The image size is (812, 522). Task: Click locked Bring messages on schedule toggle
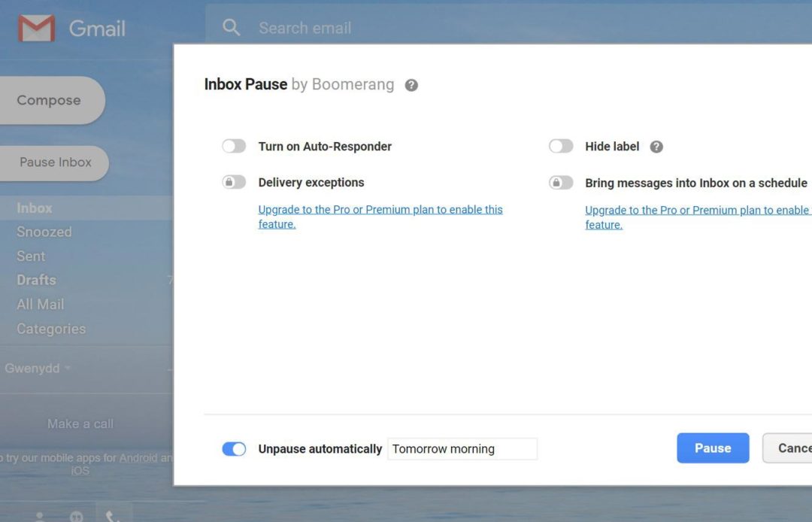[561, 182]
